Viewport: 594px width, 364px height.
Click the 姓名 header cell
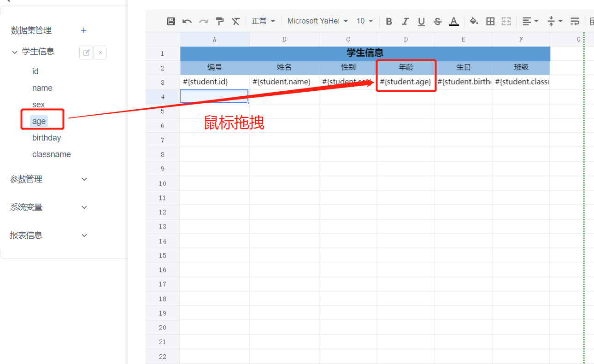[x=284, y=68]
